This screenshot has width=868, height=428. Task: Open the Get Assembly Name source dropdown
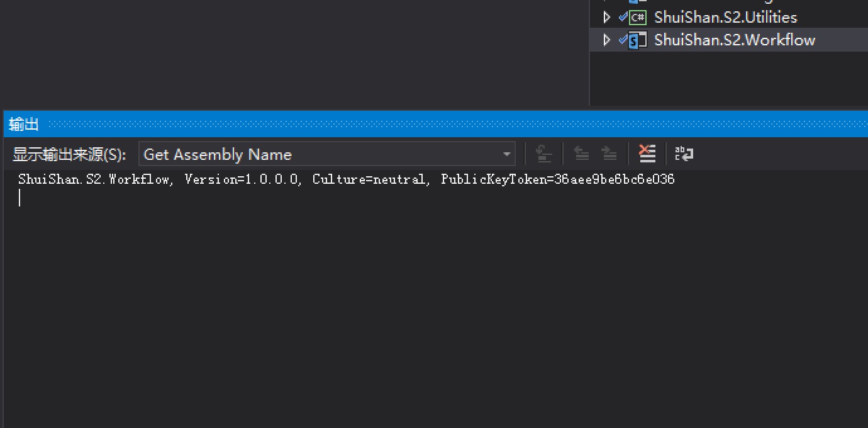(x=327, y=154)
